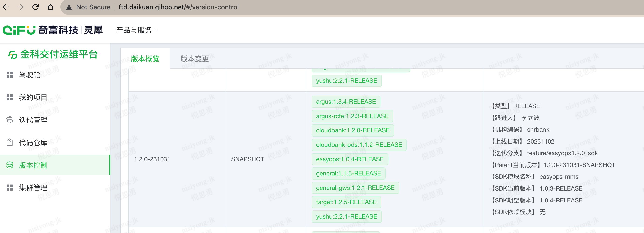The image size is (644, 233).
Task: Click the QiFu 奇富科技 logo
Action: (53, 30)
